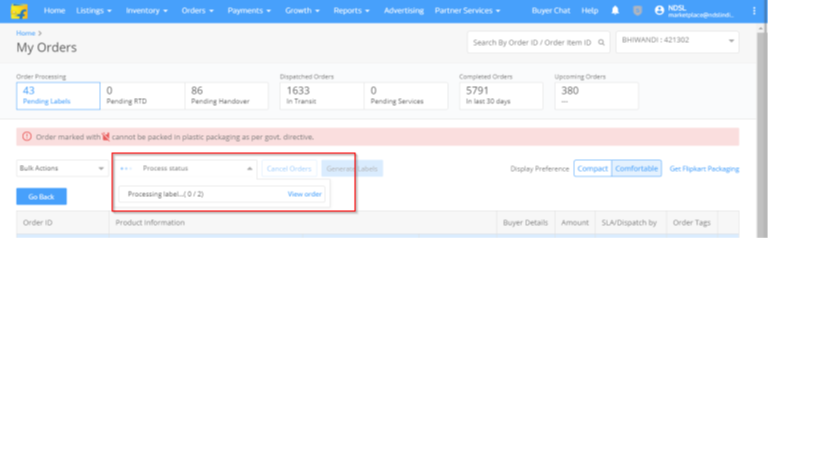Screen dimensions: 819x460
Task: Open the notifications bell icon
Action: pyautogui.click(x=615, y=10)
